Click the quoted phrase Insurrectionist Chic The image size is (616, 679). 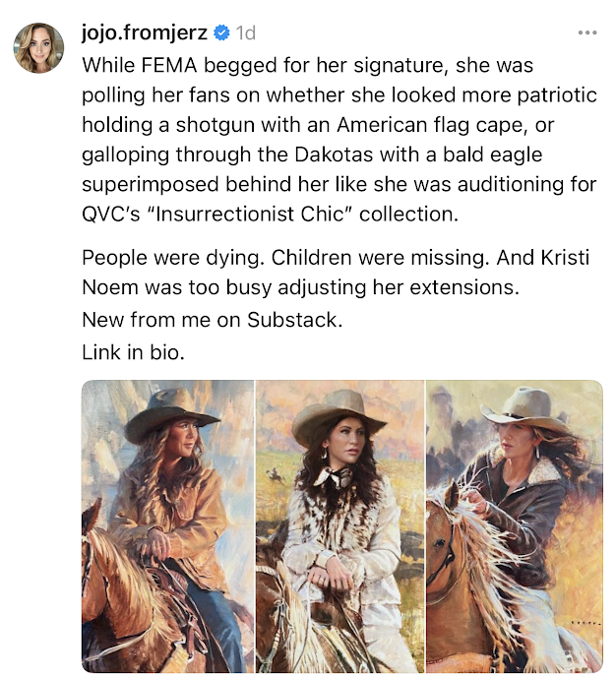point(249,214)
